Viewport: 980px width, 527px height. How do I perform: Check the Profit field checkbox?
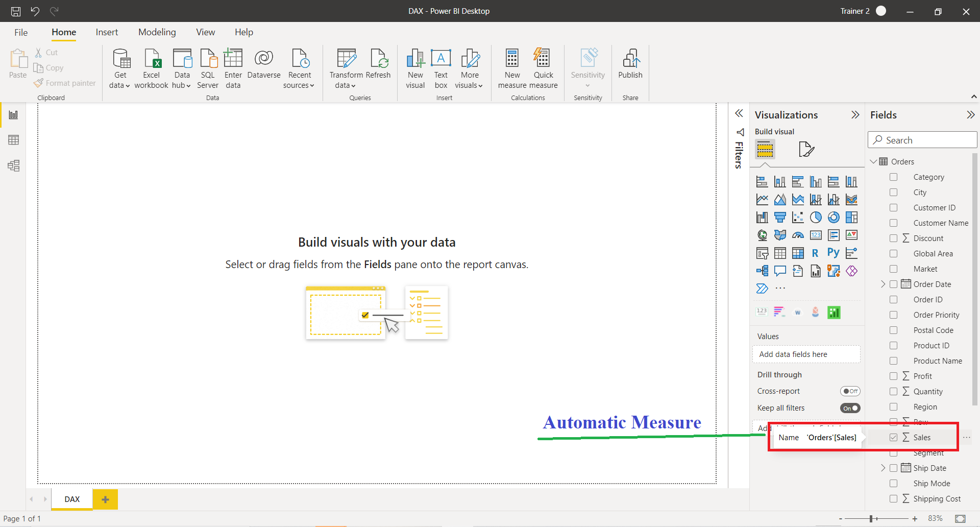[x=893, y=376]
